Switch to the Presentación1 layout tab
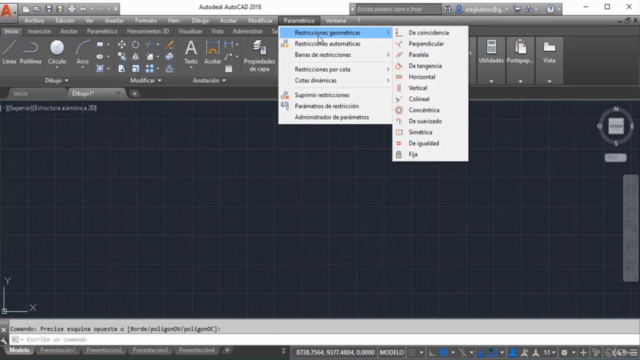Viewport: 640px width, 360px height. [x=58, y=350]
